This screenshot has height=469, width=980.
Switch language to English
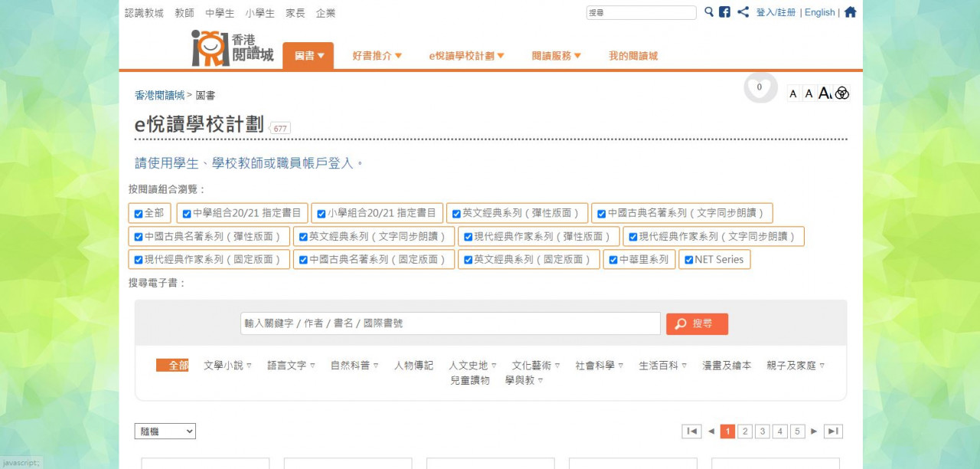point(820,12)
